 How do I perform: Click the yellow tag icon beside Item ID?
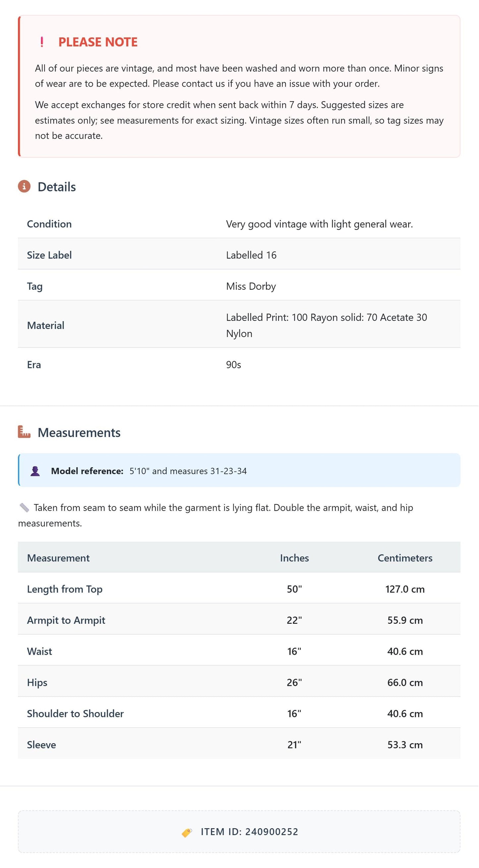(187, 832)
